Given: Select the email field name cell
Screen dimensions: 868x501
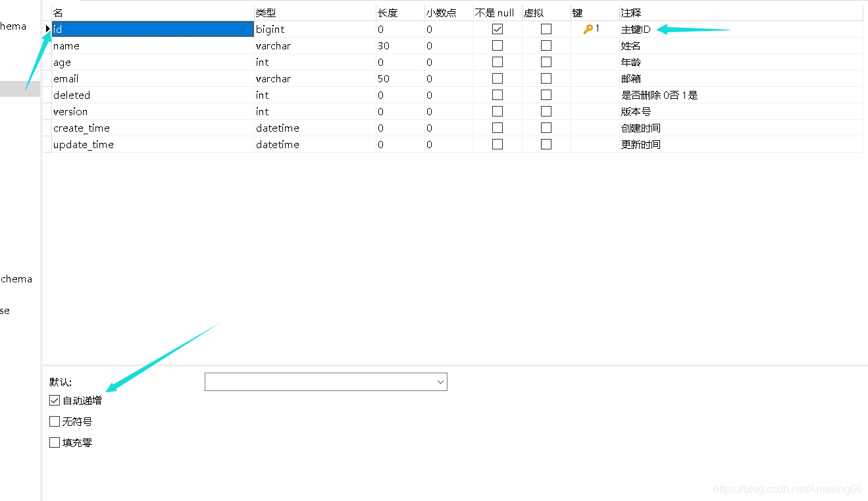Looking at the screenshot, I should pyautogui.click(x=153, y=78).
